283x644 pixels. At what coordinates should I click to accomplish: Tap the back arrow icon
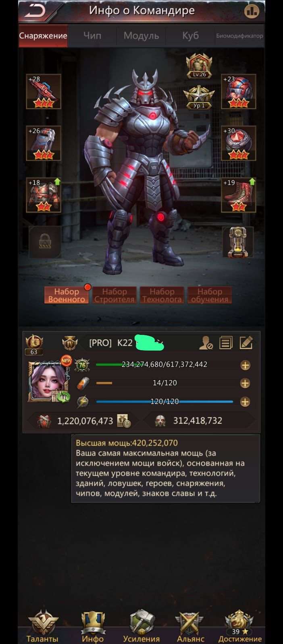35,11
